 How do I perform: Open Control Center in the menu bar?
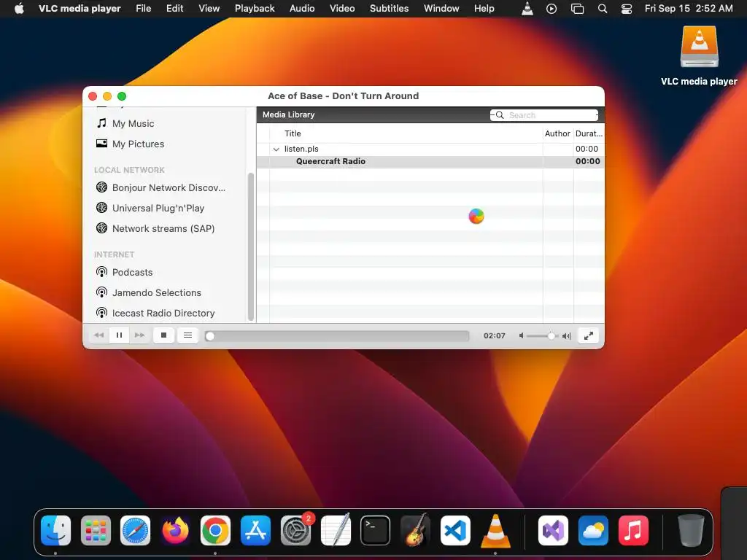tap(627, 8)
